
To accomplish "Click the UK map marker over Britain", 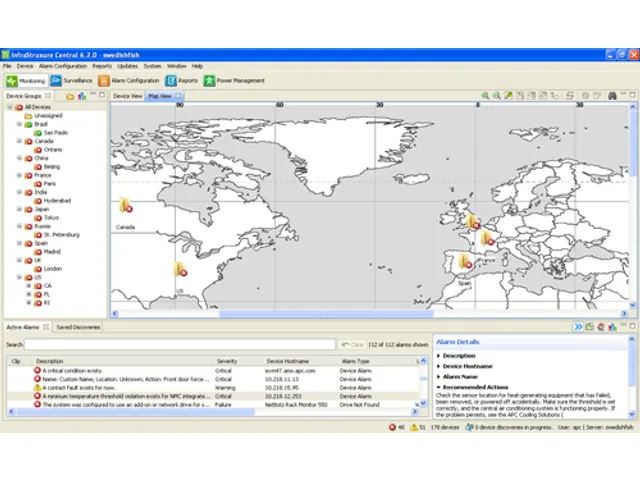I will tap(473, 222).
